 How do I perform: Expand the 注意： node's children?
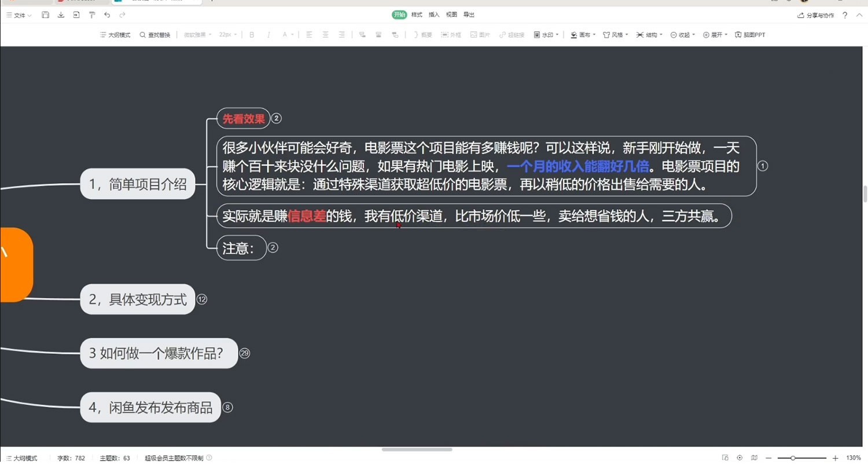coord(273,247)
